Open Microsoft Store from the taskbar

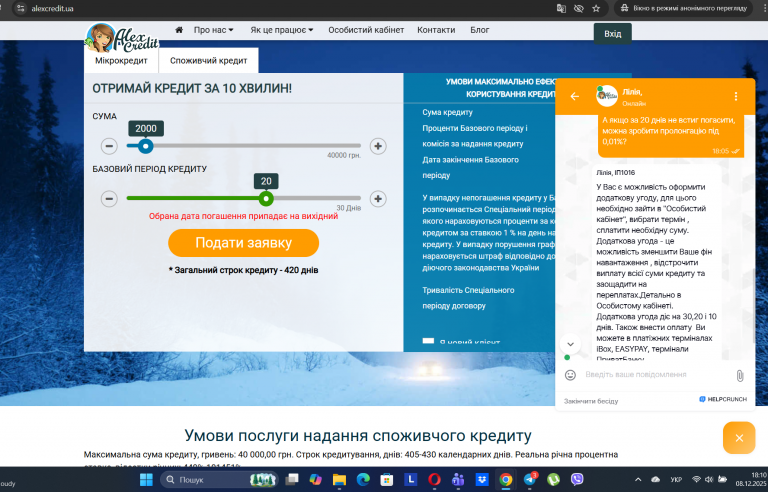[x=386, y=480]
